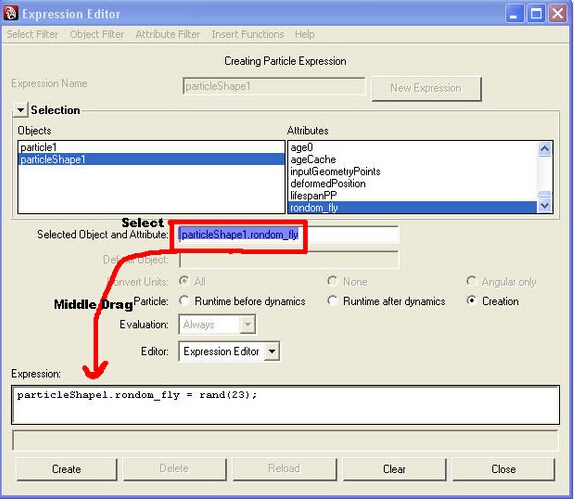Select inputGeometryPoints attribute

click(413, 172)
